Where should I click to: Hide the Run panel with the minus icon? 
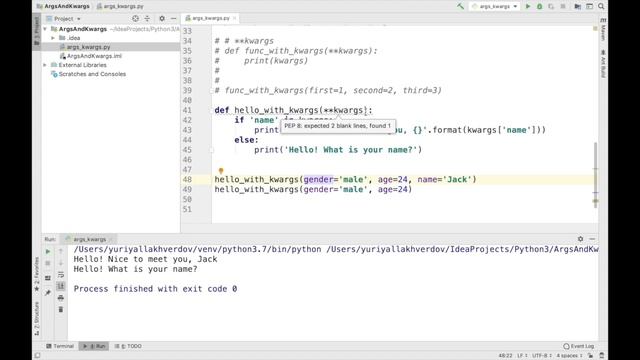pos(592,239)
